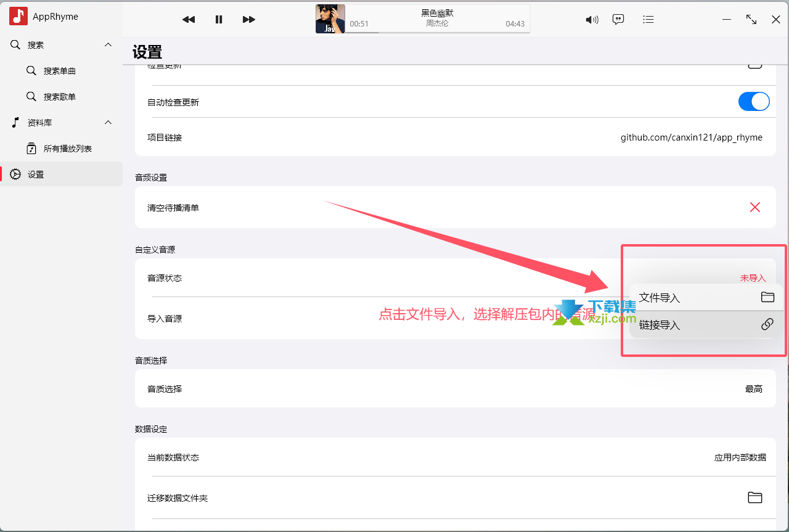Screen dimensions: 789x532
Task: Click the 未导入 status text
Action: 753,278
